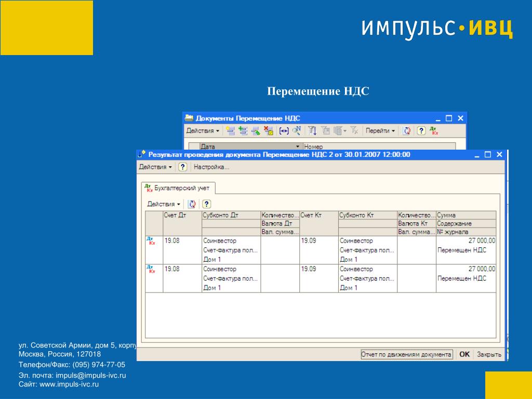Click Отчет по движениям документа button
Image resolution: width=532 pixels, height=399 pixels.
(x=406, y=354)
